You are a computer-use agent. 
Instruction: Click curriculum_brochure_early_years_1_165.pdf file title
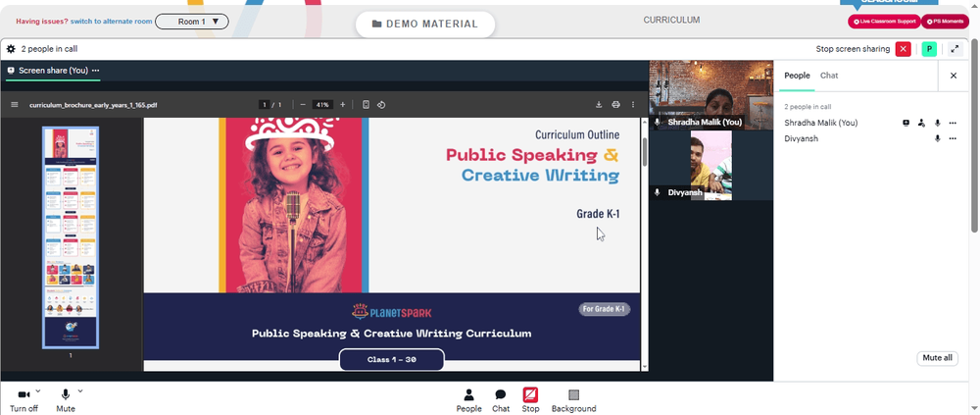pyautogui.click(x=93, y=105)
